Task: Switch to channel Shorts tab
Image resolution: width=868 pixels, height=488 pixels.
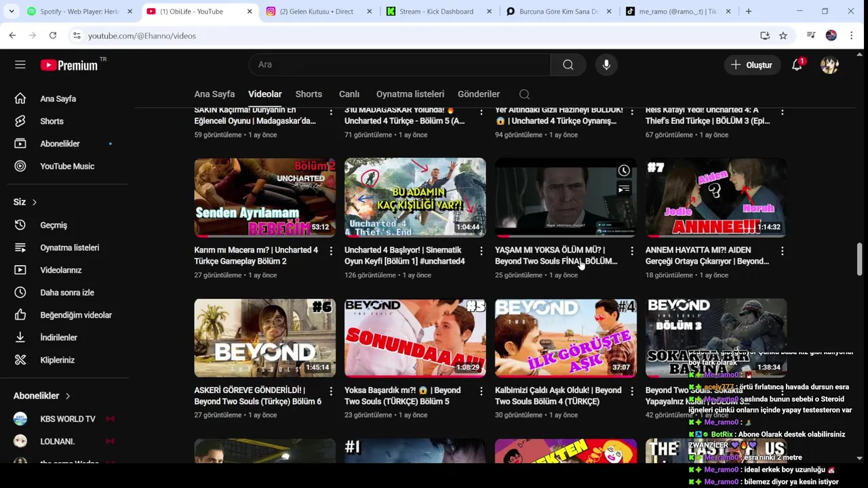Action: click(309, 94)
